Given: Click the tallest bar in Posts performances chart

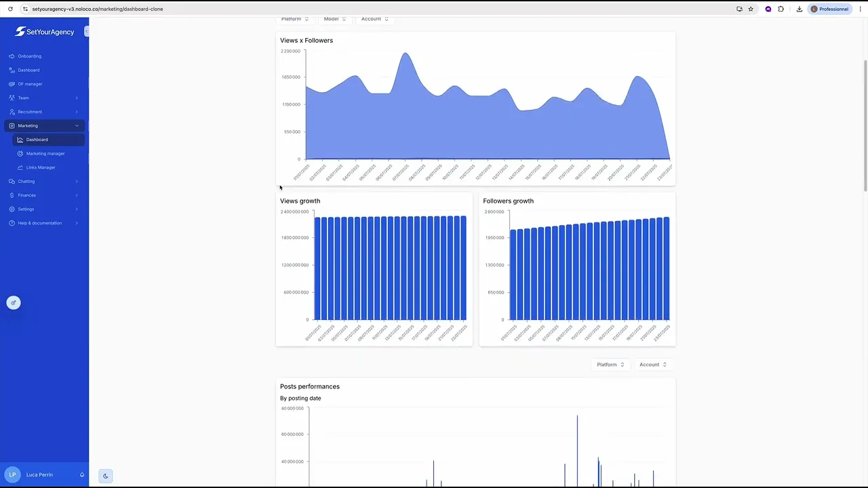Looking at the screenshot, I should (x=577, y=451).
